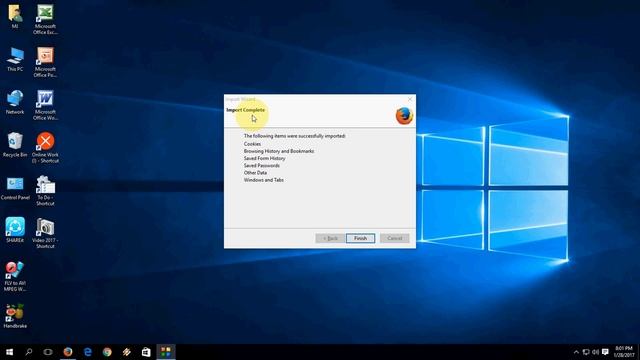The image size is (640, 360).
Task: Click volume speaker tray icon
Action: [596, 352]
